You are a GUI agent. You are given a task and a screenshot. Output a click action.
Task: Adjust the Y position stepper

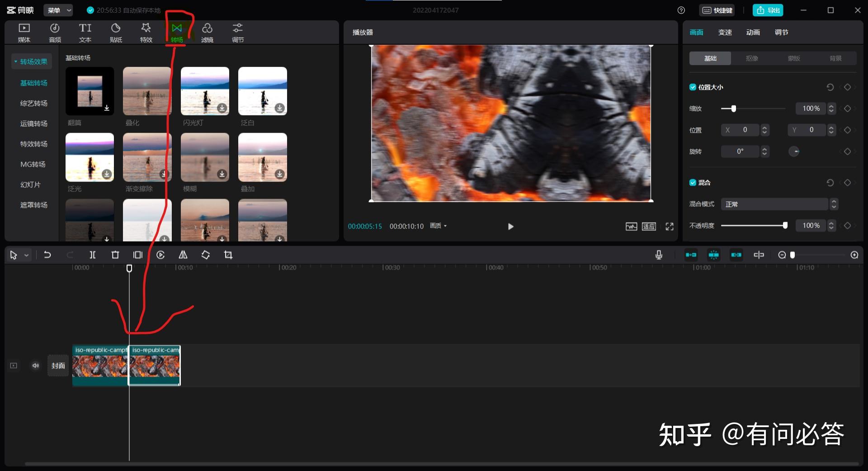(x=831, y=130)
